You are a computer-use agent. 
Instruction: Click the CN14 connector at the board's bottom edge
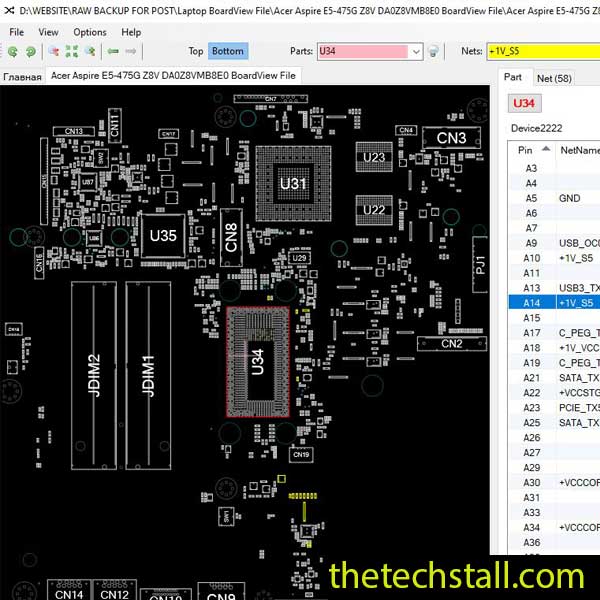point(69,591)
